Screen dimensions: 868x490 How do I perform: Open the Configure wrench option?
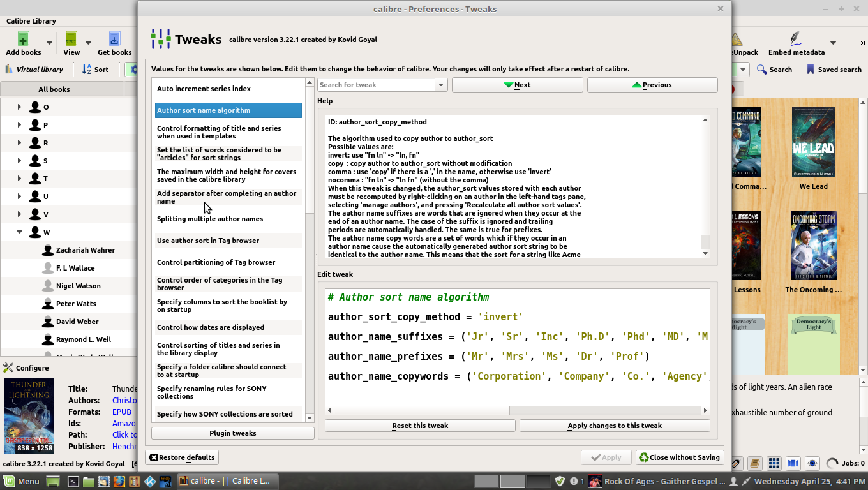coord(26,368)
